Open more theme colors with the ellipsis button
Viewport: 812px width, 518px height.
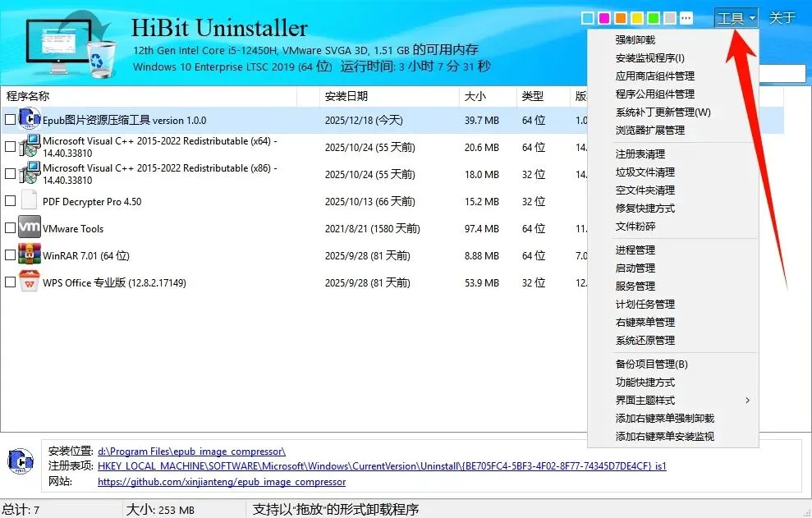[x=686, y=18]
